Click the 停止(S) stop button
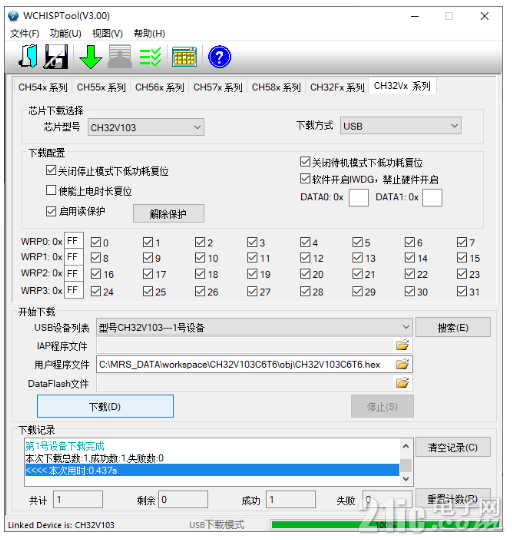This screenshot has width=512, height=540. coord(382,406)
